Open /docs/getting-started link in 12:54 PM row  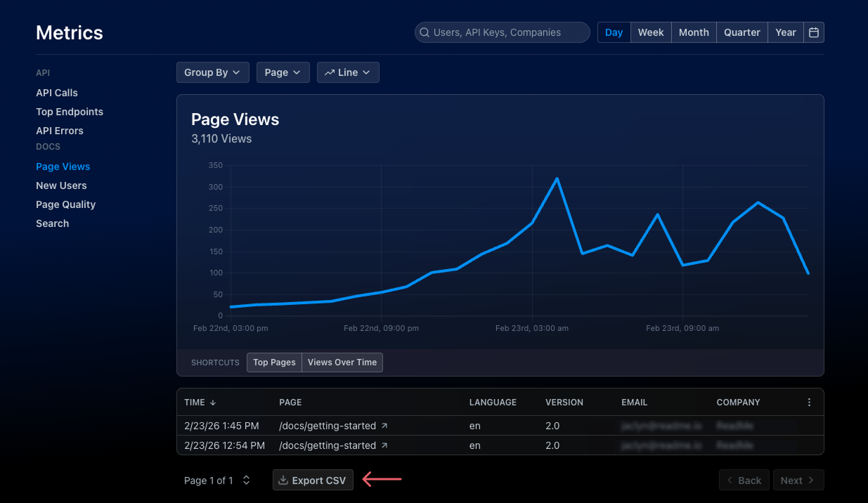pos(328,445)
